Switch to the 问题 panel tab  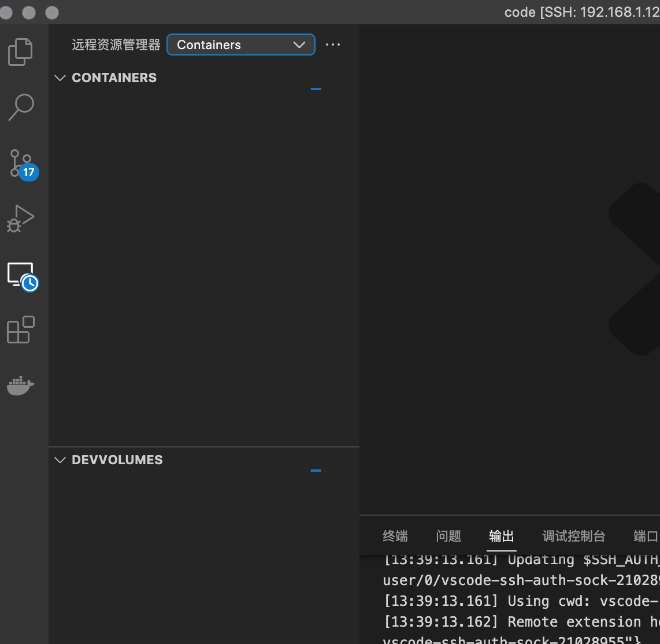[x=448, y=536]
